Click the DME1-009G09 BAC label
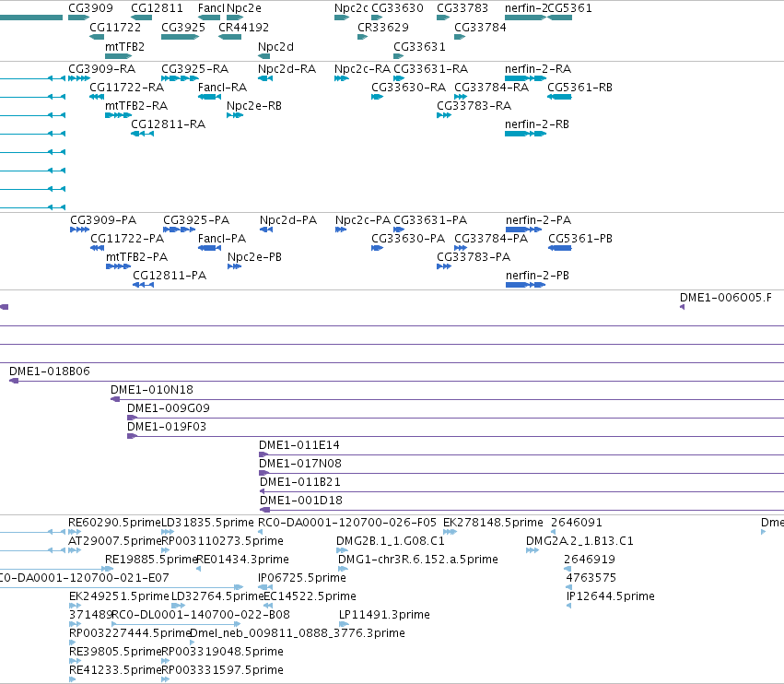 tap(169, 408)
